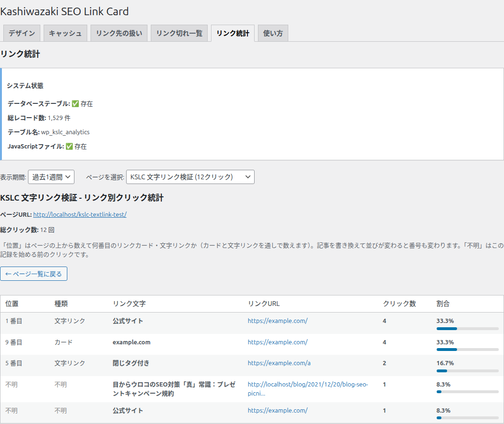Click the 総クリック数 12 回 text
This screenshot has height=424, width=504.
coord(27,230)
